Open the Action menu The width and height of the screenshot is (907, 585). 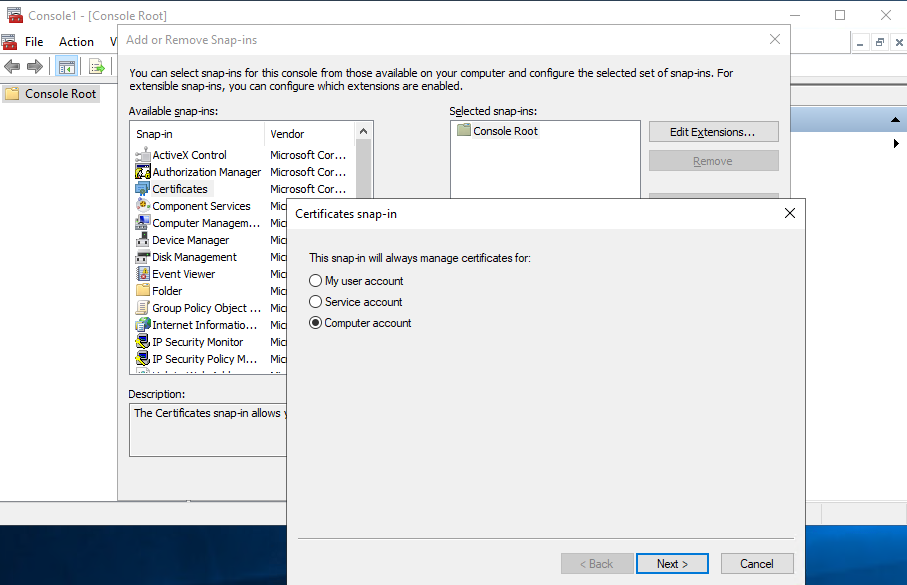coord(76,41)
